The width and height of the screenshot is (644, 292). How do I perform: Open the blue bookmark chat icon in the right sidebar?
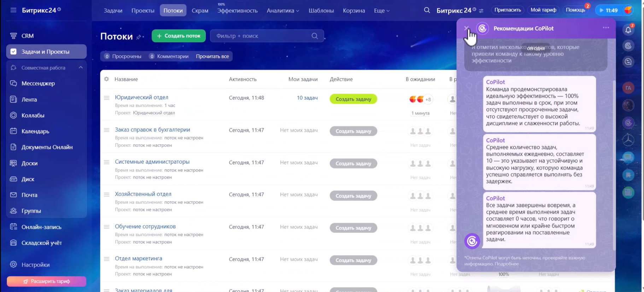628,175
